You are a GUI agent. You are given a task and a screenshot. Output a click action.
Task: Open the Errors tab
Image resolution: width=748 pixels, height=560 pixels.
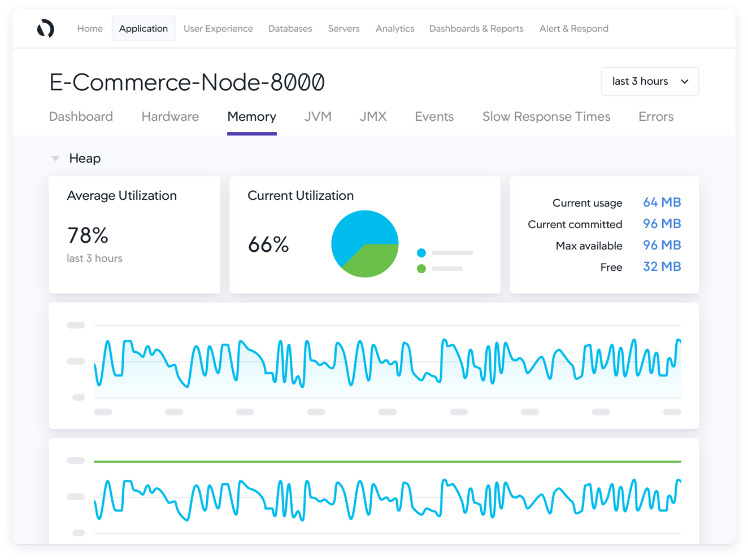point(656,116)
